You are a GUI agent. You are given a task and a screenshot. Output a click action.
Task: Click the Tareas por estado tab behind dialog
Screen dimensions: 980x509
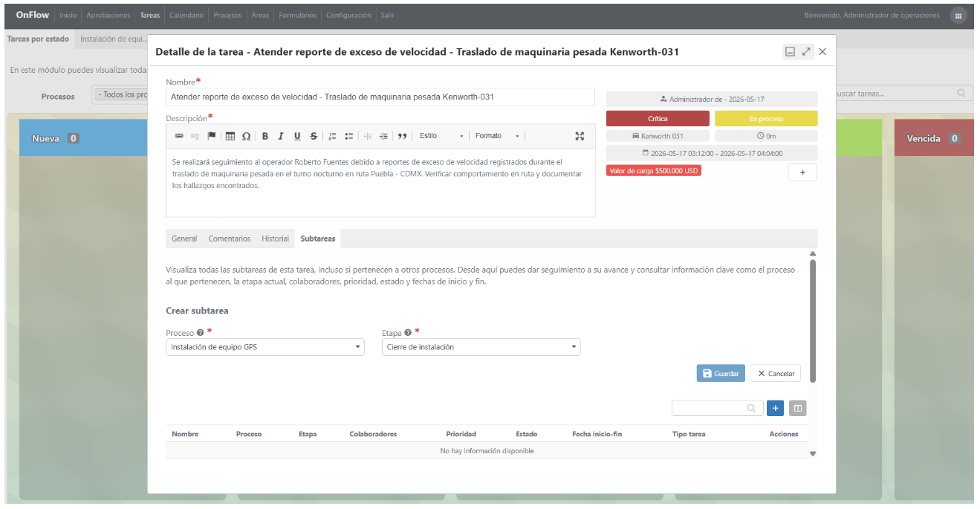point(38,39)
